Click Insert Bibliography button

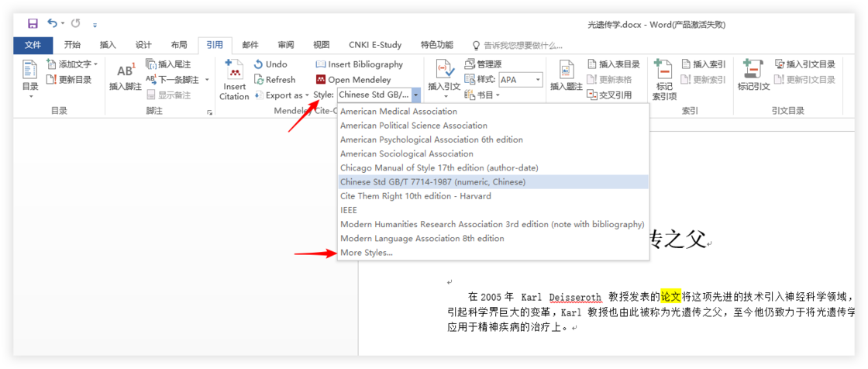coord(360,64)
